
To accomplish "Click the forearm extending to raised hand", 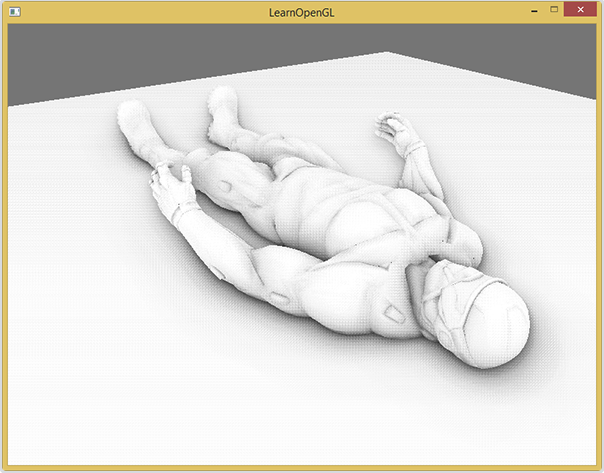I will tap(418, 180).
